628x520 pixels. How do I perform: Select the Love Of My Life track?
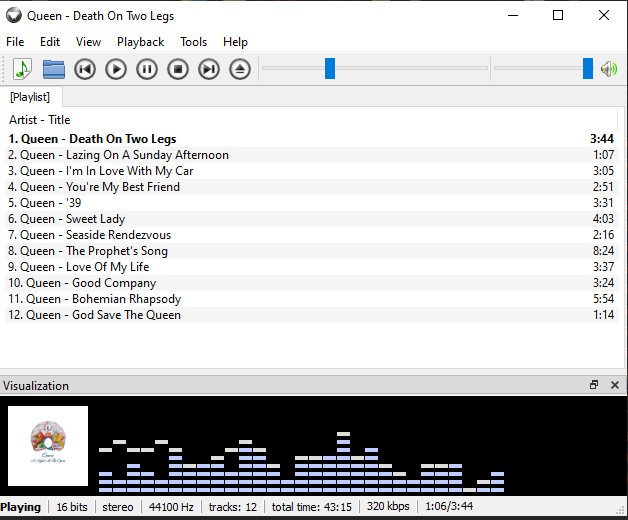(311, 267)
